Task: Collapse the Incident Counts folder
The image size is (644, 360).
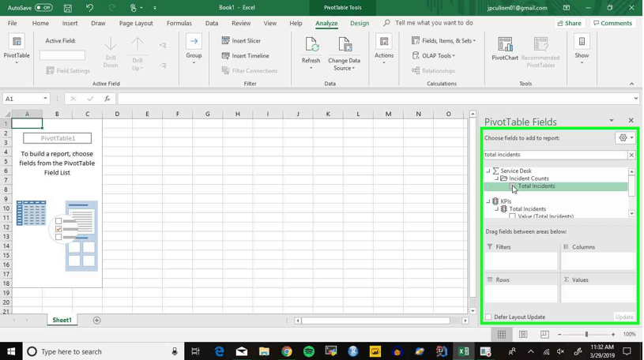Action: pyautogui.click(x=496, y=178)
